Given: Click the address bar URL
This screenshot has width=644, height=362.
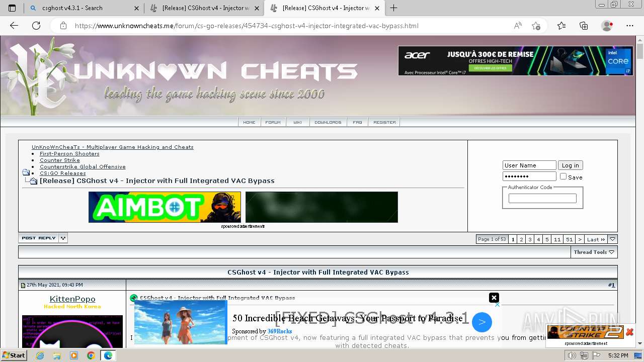Looking at the screenshot, I should click(247, 26).
